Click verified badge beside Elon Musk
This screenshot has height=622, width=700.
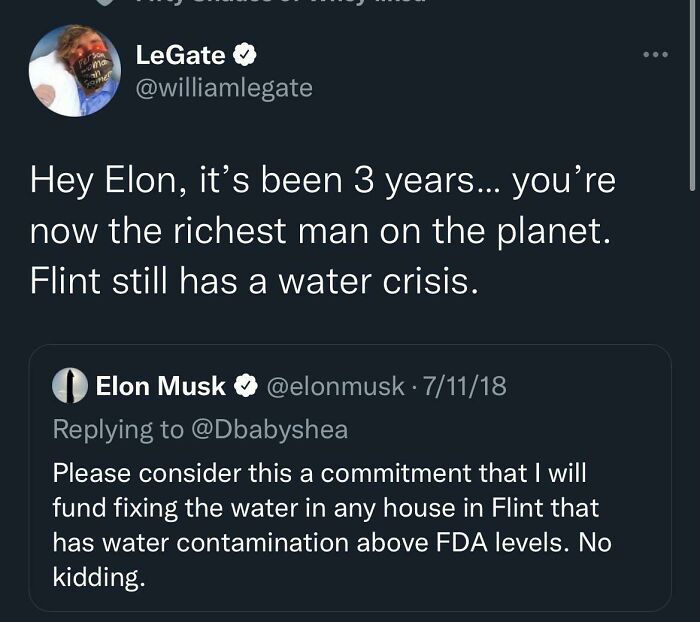246,385
